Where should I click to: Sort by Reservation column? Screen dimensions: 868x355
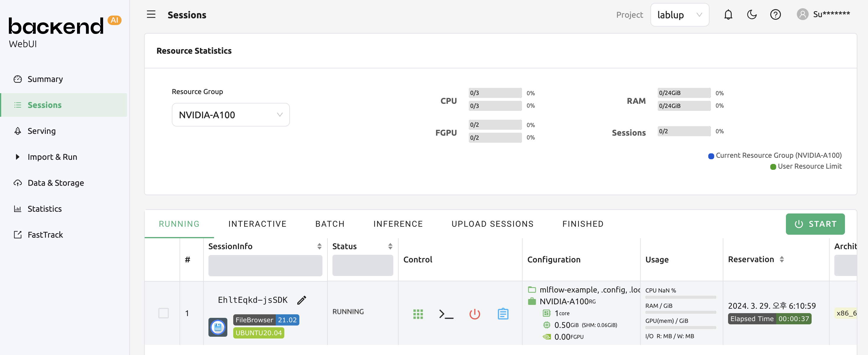point(782,259)
